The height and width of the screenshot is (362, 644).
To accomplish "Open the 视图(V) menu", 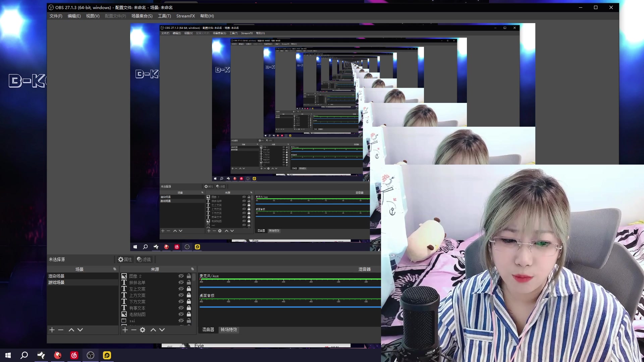I will point(93,16).
